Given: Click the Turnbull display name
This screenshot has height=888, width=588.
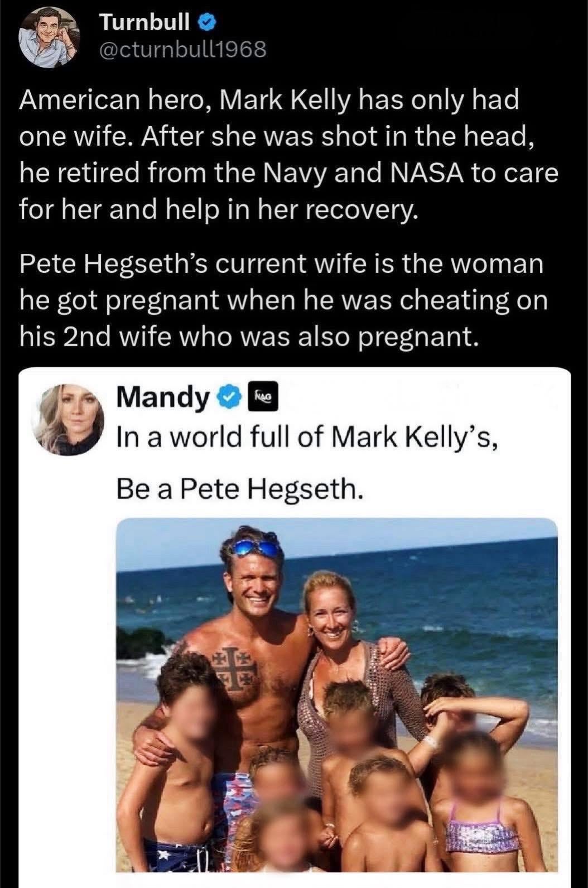Looking at the screenshot, I should 146,22.
